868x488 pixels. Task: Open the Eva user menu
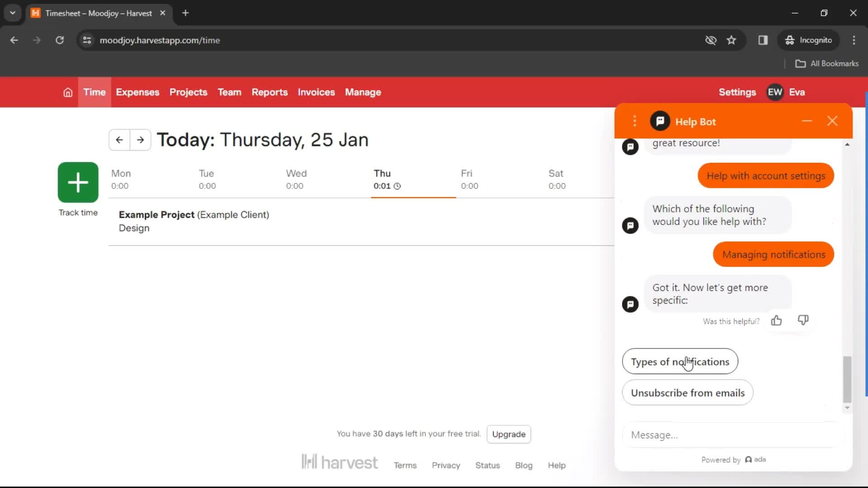pos(797,92)
